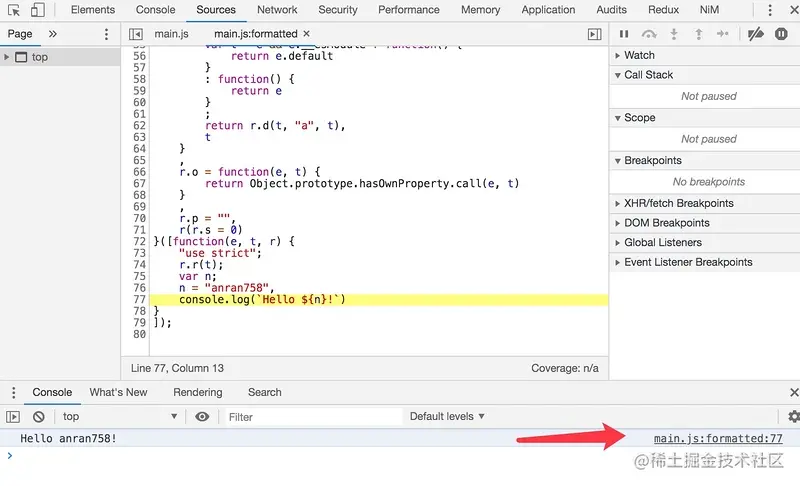The image size is (800, 486).
Task: Clear the console icon
Action: (x=39, y=417)
